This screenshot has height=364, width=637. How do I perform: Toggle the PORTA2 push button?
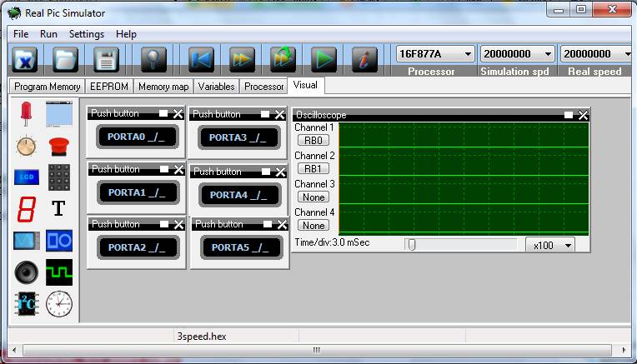[138, 247]
